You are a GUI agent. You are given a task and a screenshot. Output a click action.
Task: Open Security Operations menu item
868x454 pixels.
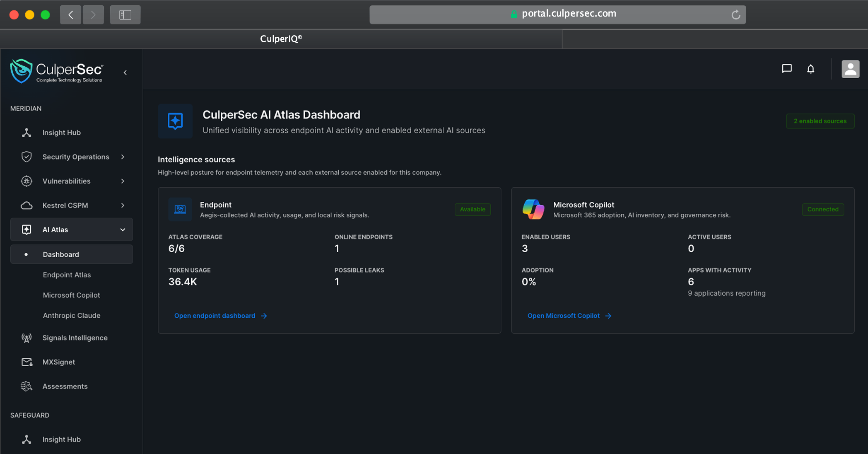(x=72, y=157)
